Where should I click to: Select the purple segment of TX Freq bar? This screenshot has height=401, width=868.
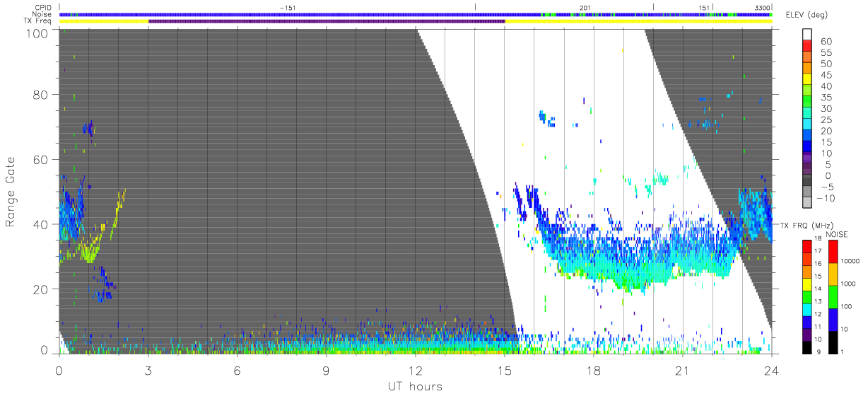tap(327, 21)
